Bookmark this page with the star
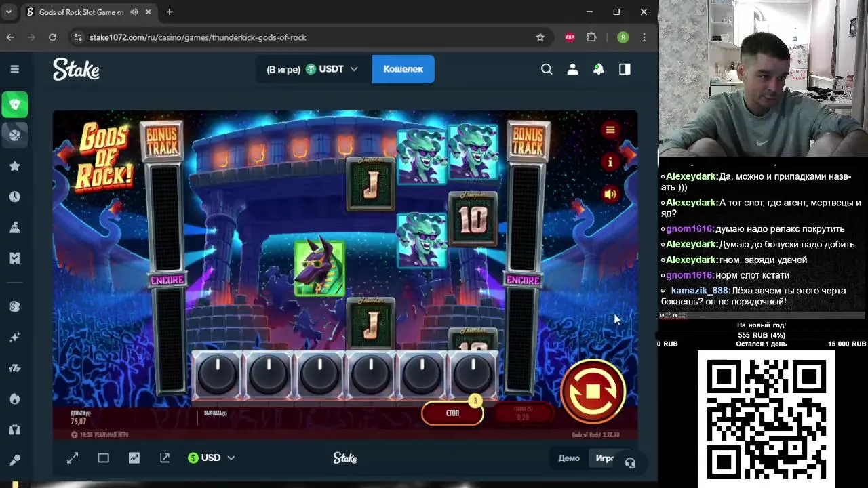This screenshot has height=488, width=868. [x=540, y=37]
